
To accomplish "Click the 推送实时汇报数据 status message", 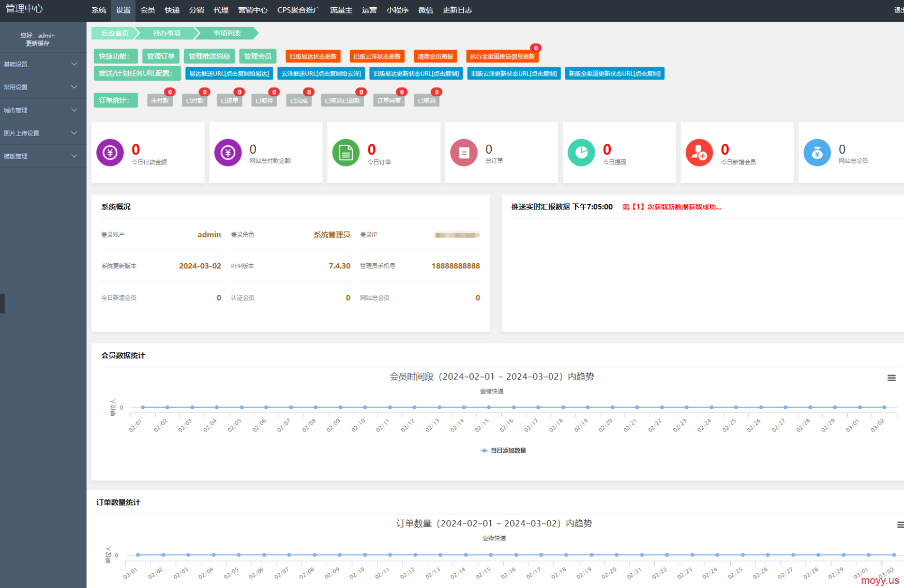I will 672,207.
